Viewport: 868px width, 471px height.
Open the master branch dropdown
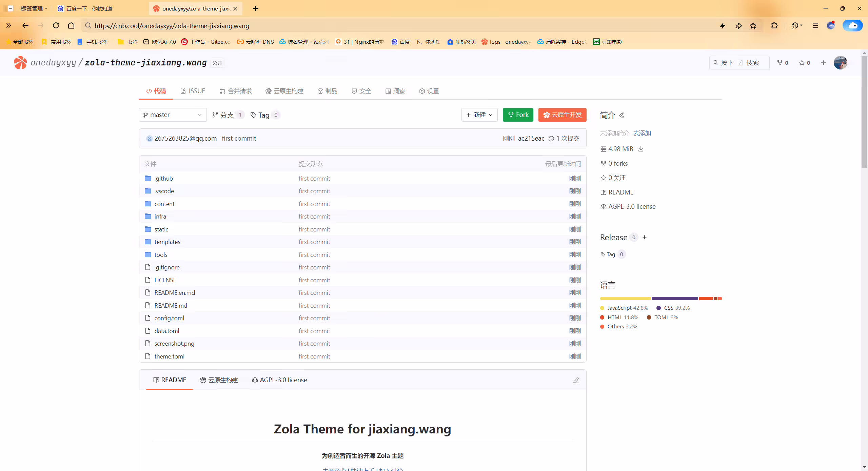173,115
